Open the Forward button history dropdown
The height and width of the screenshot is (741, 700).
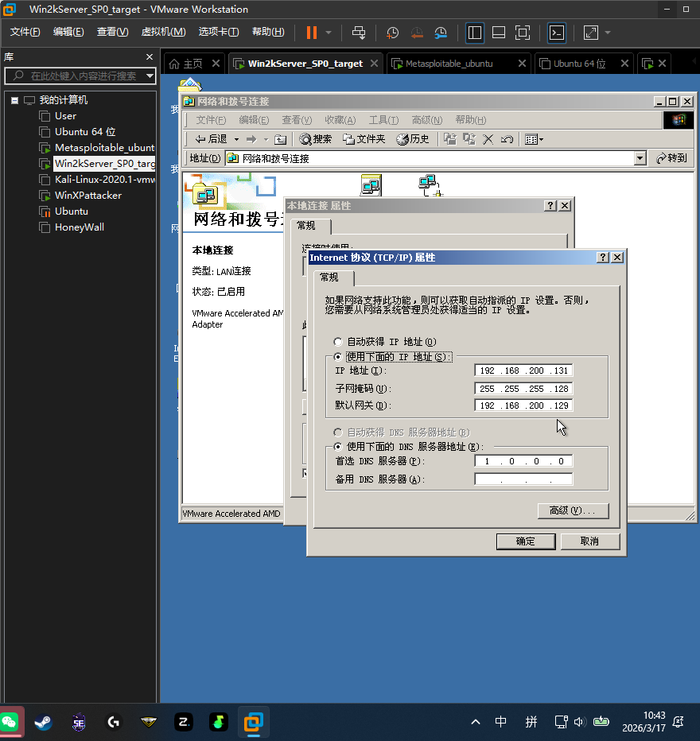(x=266, y=139)
